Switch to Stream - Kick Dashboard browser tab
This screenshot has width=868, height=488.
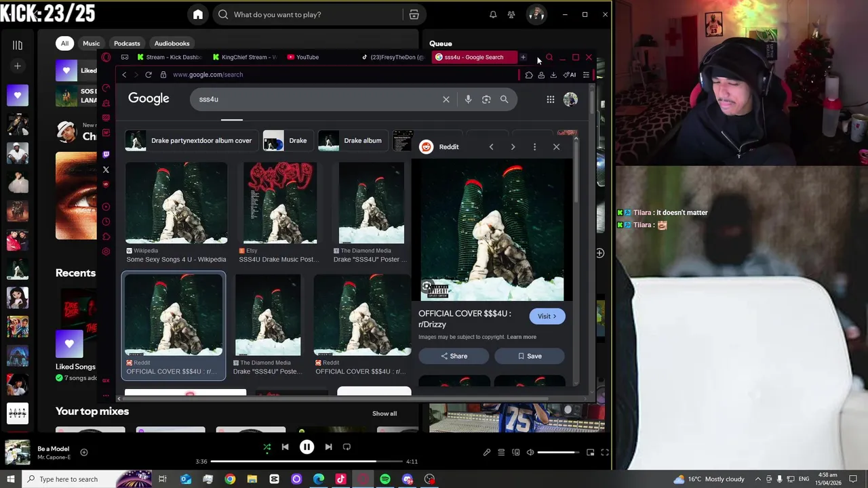pos(170,57)
